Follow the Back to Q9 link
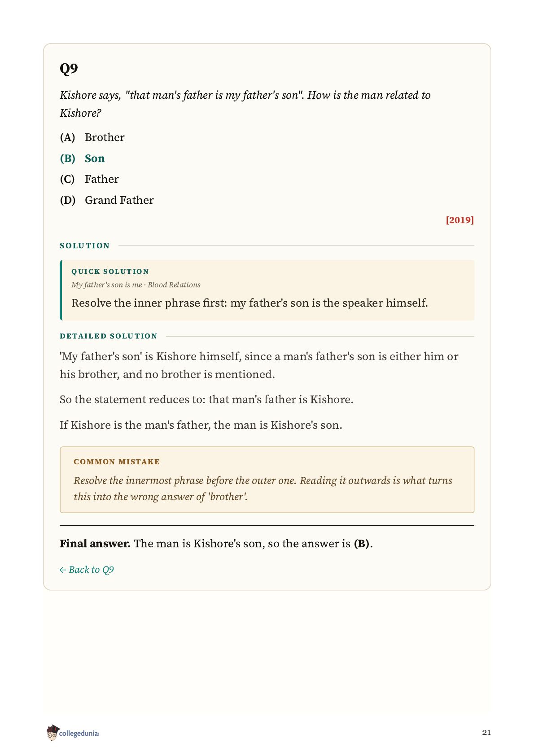 [x=87, y=570]
